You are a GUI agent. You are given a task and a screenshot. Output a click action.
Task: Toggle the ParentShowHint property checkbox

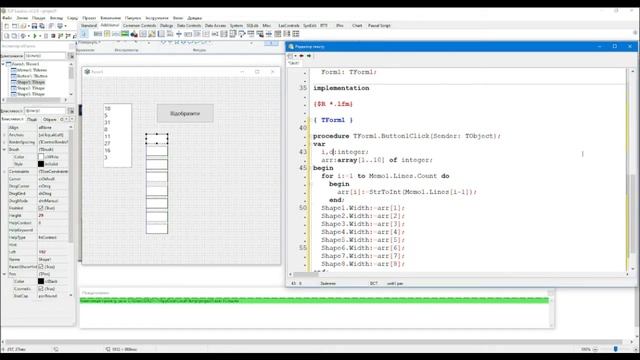point(41,267)
